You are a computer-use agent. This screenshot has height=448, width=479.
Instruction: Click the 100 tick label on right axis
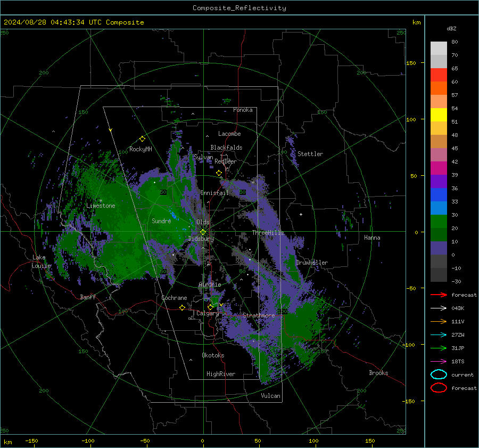(x=411, y=119)
